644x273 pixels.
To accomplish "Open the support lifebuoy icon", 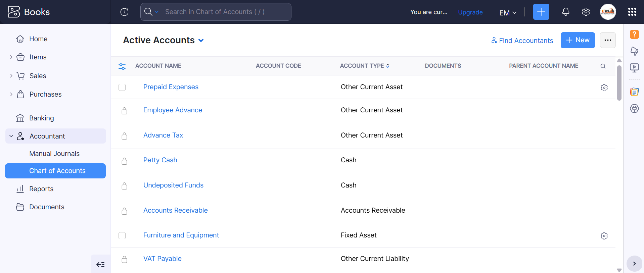I will [x=634, y=109].
